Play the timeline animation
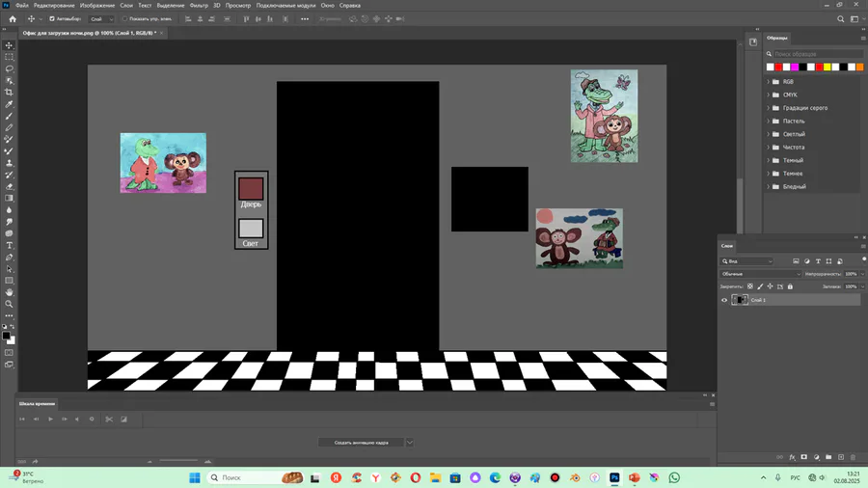The image size is (868, 488). pyautogui.click(x=50, y=419)
